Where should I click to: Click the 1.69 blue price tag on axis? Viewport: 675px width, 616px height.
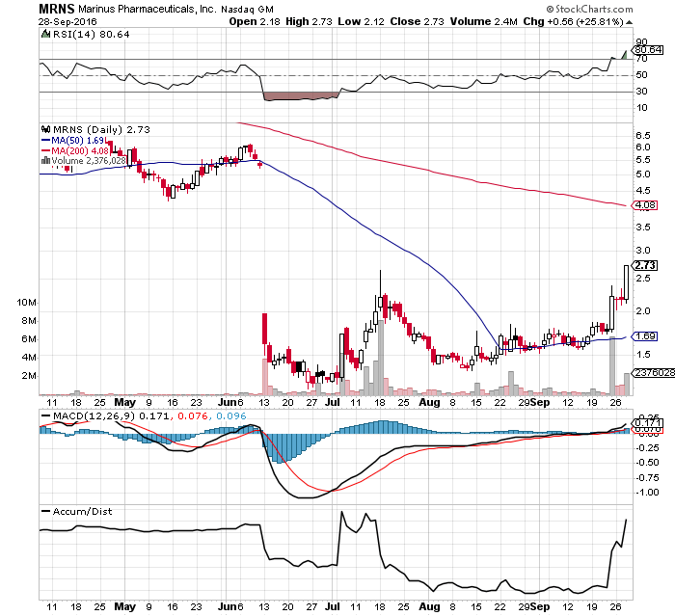pos(645,336)
